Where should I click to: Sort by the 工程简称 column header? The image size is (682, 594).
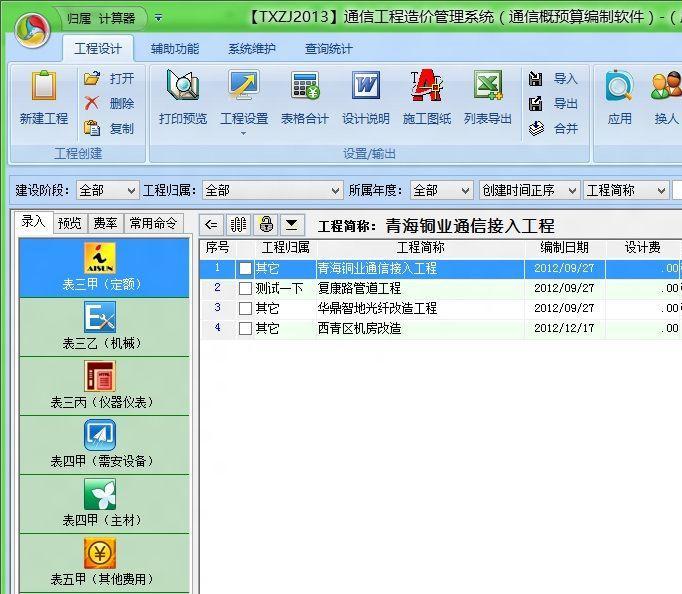pyautogui.click(x=421, y=247)
